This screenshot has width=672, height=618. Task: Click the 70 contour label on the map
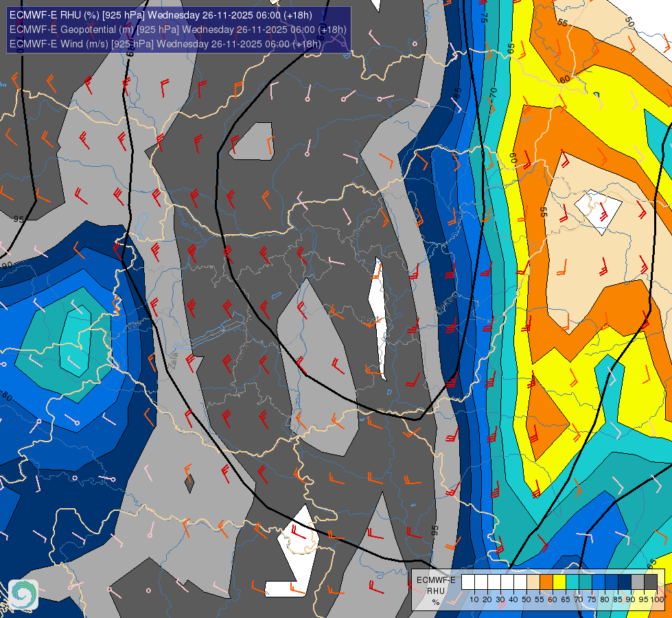click(494, 92)
